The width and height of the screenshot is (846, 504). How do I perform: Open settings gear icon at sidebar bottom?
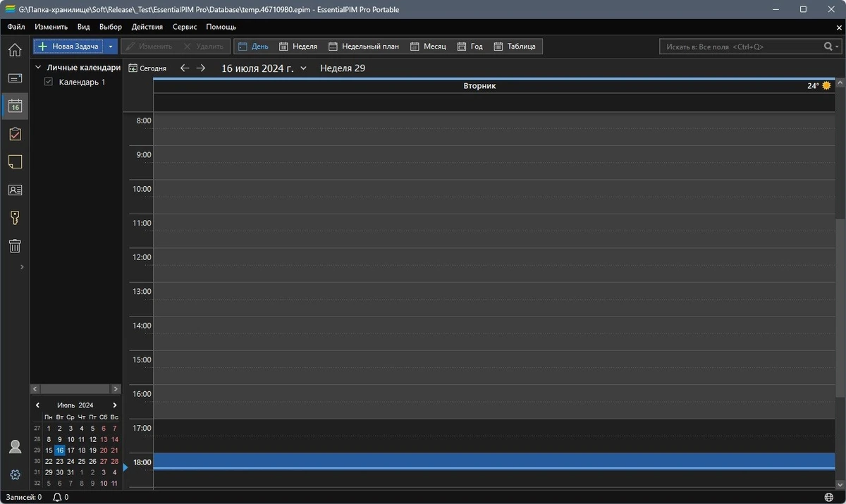pos(15,475)
